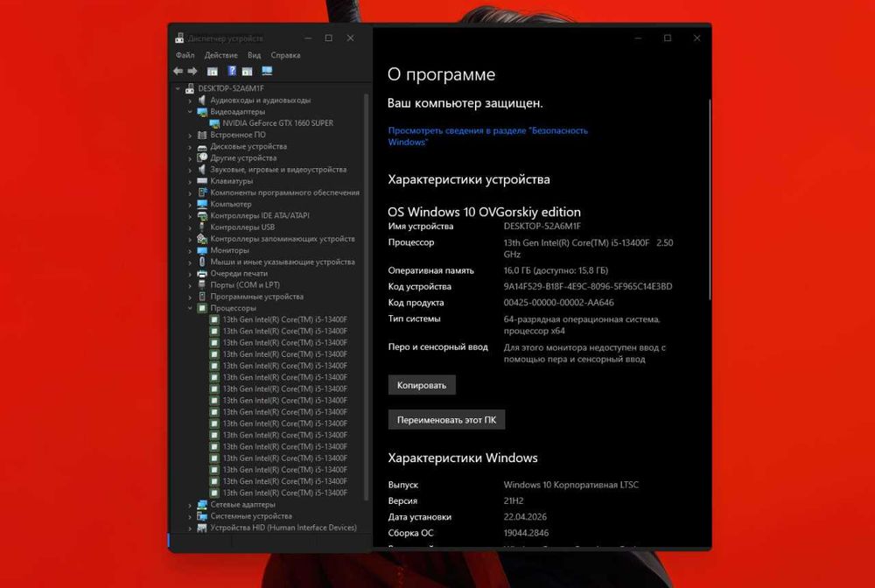Select the Клавиатуры tree label
Image resolution: width=875 pixels, height=588 pixels.
click(232, 181)
